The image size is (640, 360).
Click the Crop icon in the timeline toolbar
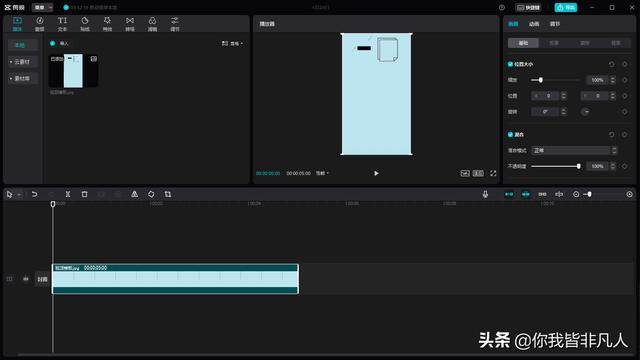click(x=168, y=194)
